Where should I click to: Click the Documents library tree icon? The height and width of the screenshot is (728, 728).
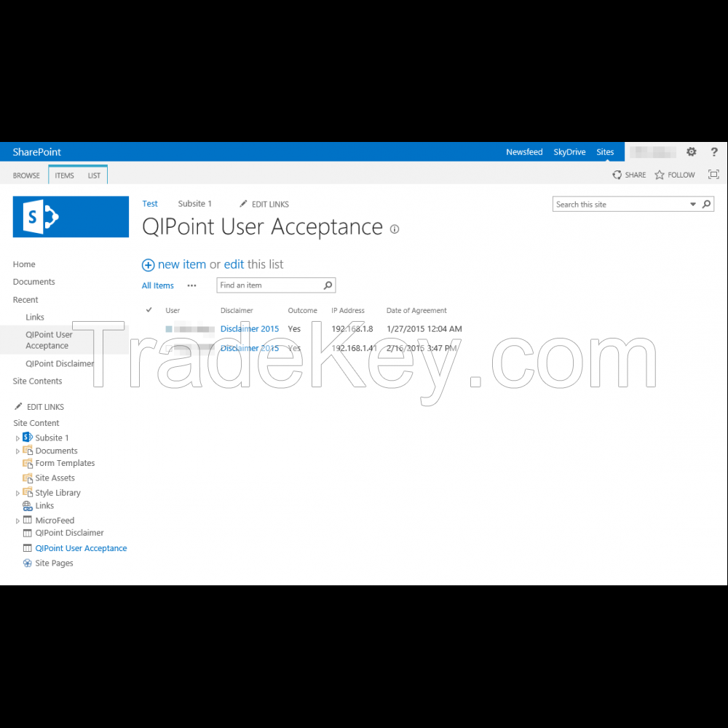pyautogui.click(x=28, y=451)
